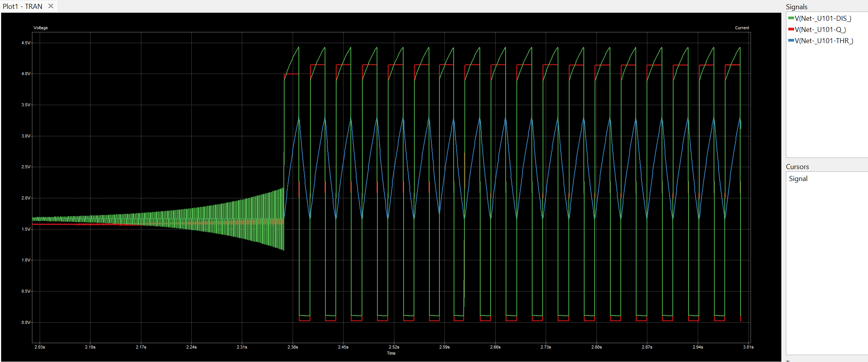Select V(Net-_U101-THR_) signal in list
Screen dimensions: 868x362
pyautogui.click(x=824, y=41)
